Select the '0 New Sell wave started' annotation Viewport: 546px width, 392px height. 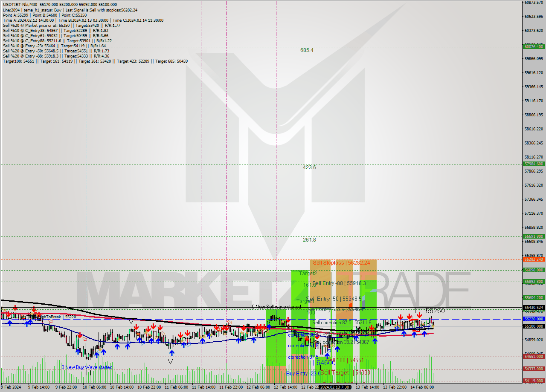pos(276,307)
